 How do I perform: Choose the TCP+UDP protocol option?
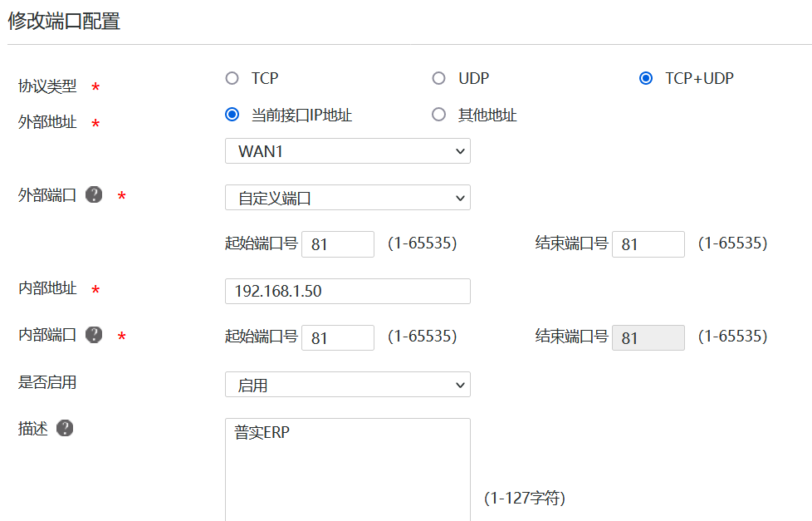point(645,78)
